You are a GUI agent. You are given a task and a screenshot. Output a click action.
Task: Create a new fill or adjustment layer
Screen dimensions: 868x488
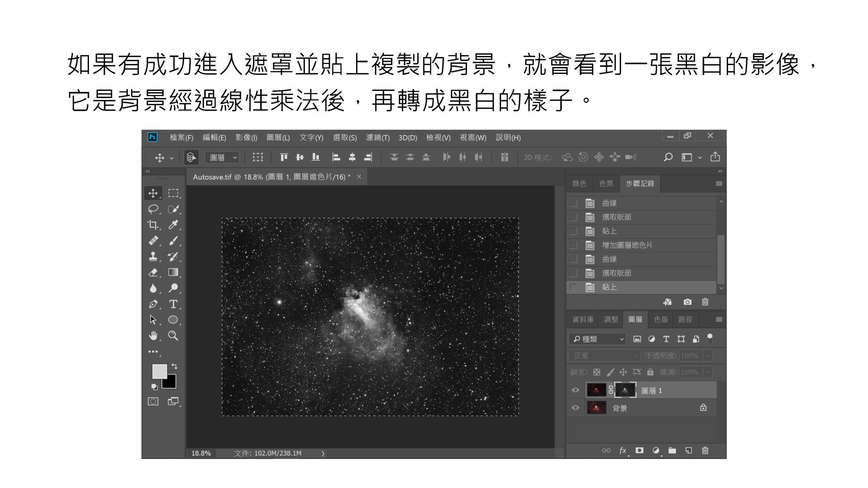click(x=656, y=450)
